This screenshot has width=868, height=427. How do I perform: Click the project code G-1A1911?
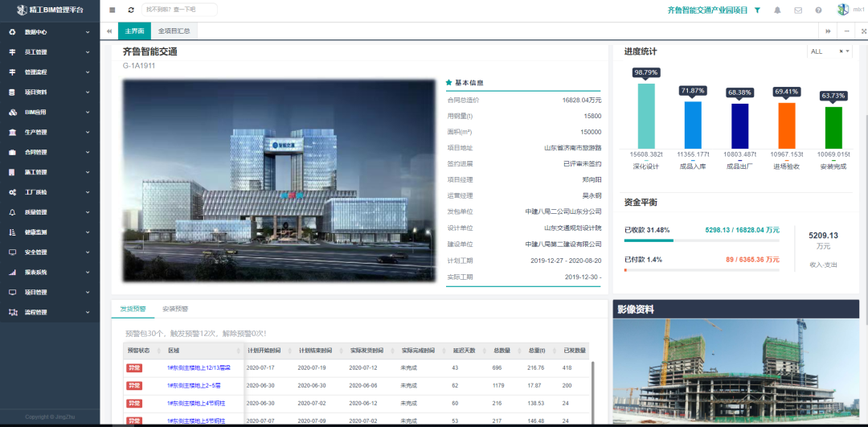[138, 66]
